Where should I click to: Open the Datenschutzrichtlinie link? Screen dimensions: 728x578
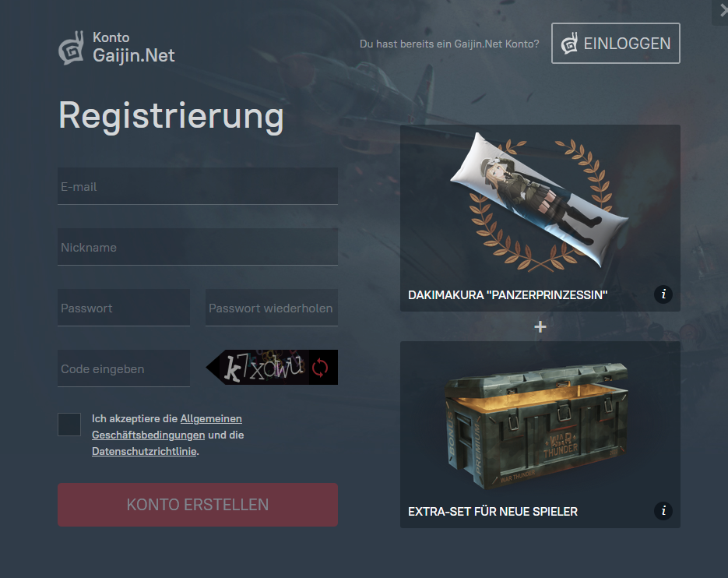click(x=144, y=451)
